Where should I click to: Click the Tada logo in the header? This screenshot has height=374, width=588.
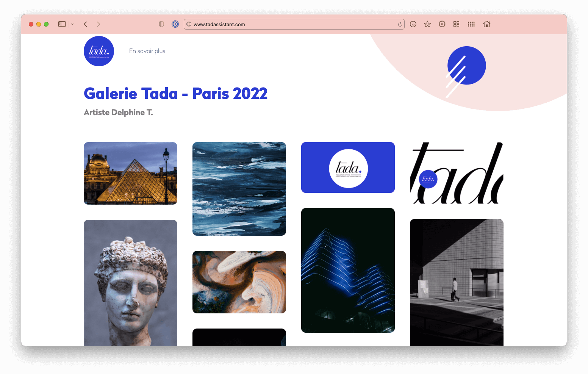(x=99, y=51)
